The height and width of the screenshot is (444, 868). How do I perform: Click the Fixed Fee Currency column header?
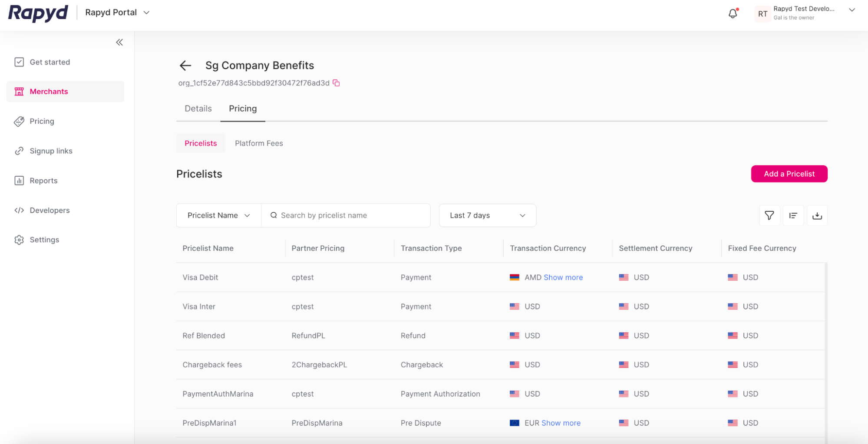762,248
